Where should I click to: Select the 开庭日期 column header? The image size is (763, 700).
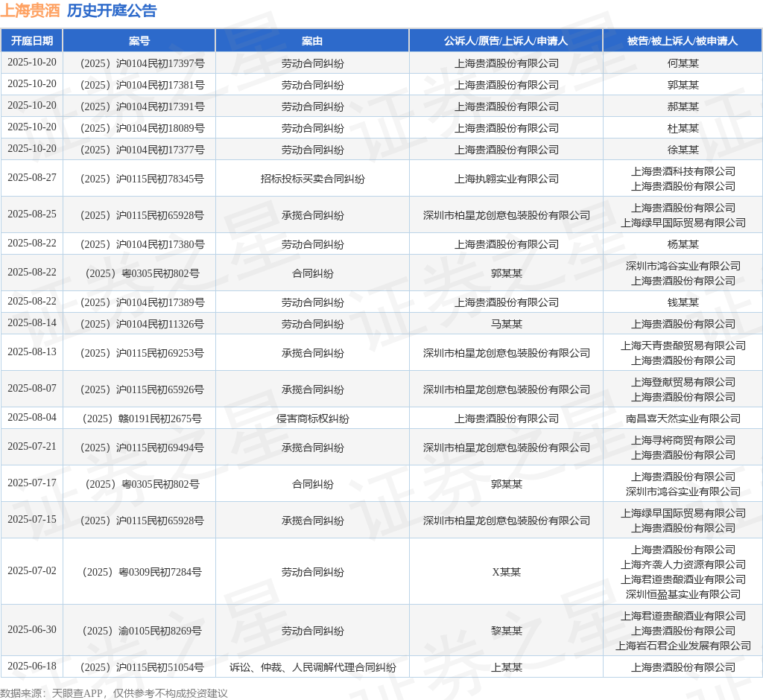31,41
